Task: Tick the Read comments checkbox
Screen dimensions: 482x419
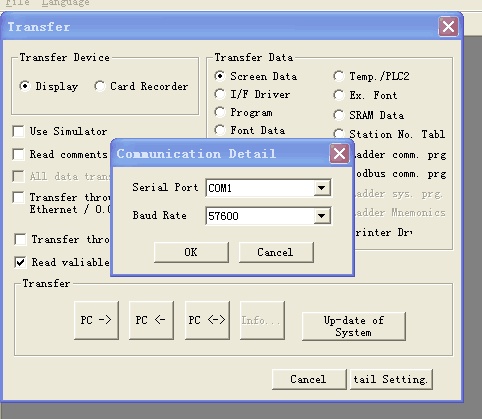Action: coord(18,154)
